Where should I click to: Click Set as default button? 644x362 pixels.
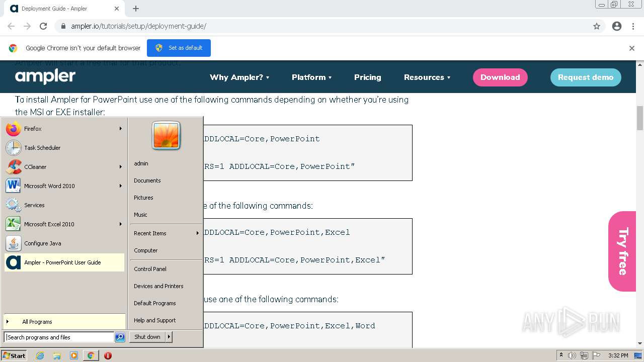click(179, 48)
